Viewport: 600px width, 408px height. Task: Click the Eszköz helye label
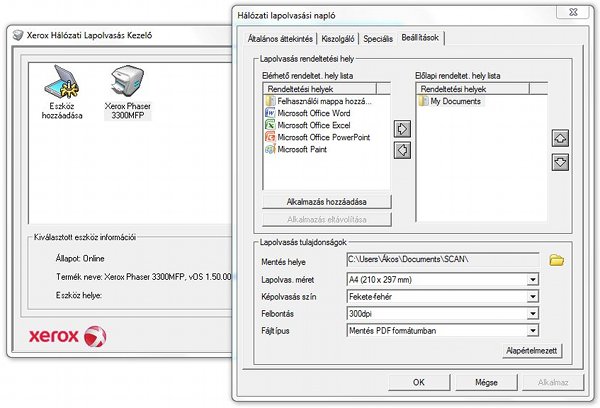click(x=79, y=295)
